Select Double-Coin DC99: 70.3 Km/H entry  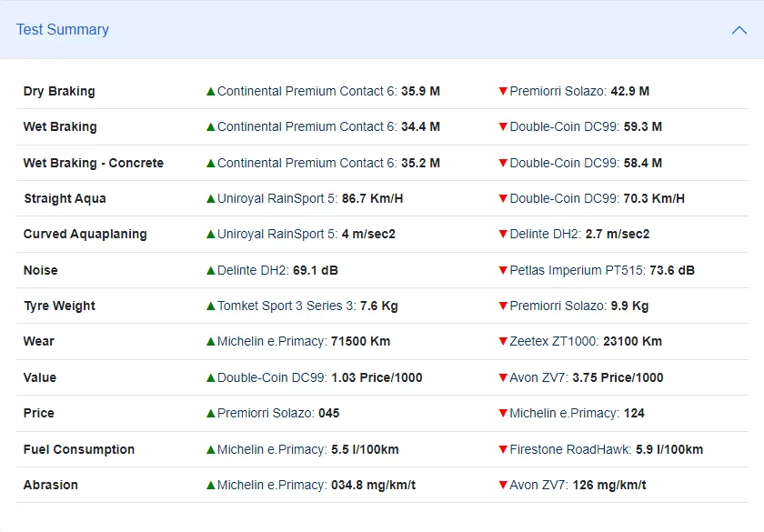tap(597, 198)
